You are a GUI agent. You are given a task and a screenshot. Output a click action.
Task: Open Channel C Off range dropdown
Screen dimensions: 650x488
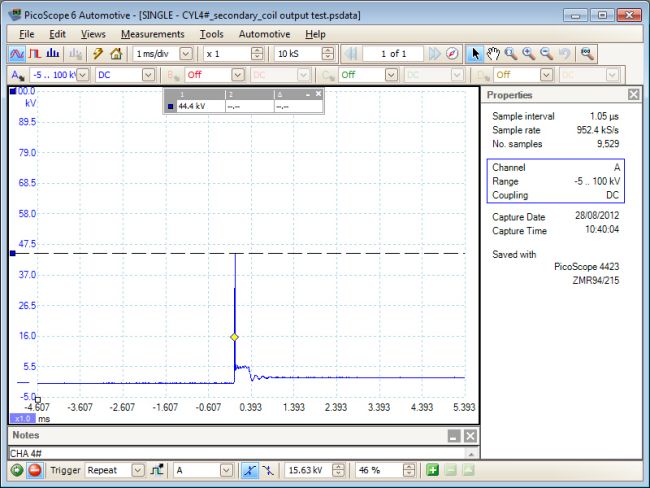pyautogui.click(x=391, y=75)
